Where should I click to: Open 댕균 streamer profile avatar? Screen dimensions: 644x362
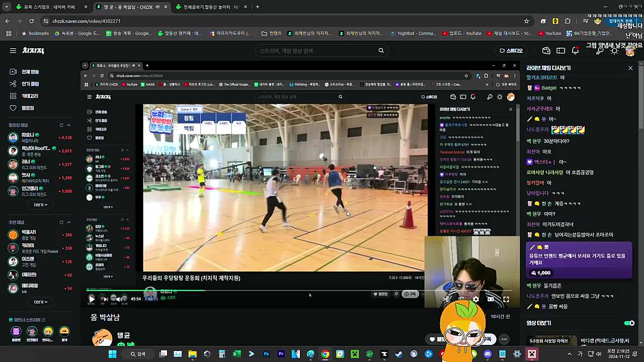coord(102,337)
